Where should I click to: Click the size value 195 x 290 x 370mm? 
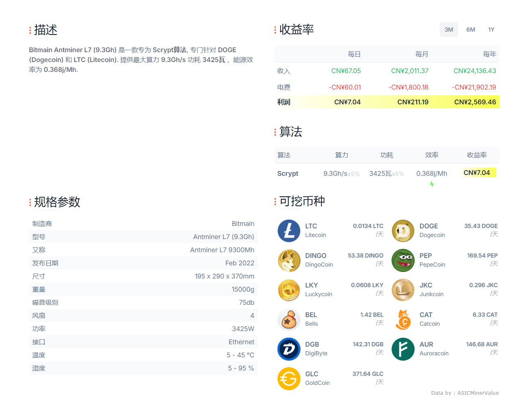pyautogui.click(x=225, y=276)
